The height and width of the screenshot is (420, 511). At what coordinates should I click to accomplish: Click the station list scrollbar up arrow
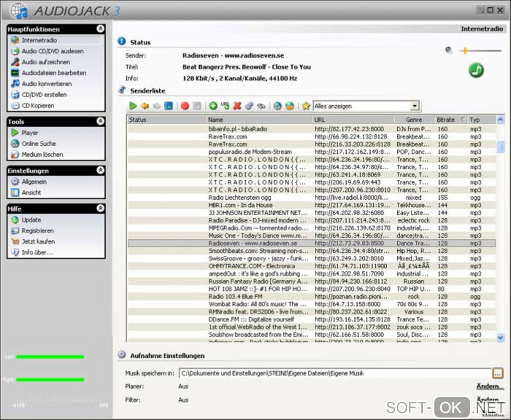coord(500,120)
